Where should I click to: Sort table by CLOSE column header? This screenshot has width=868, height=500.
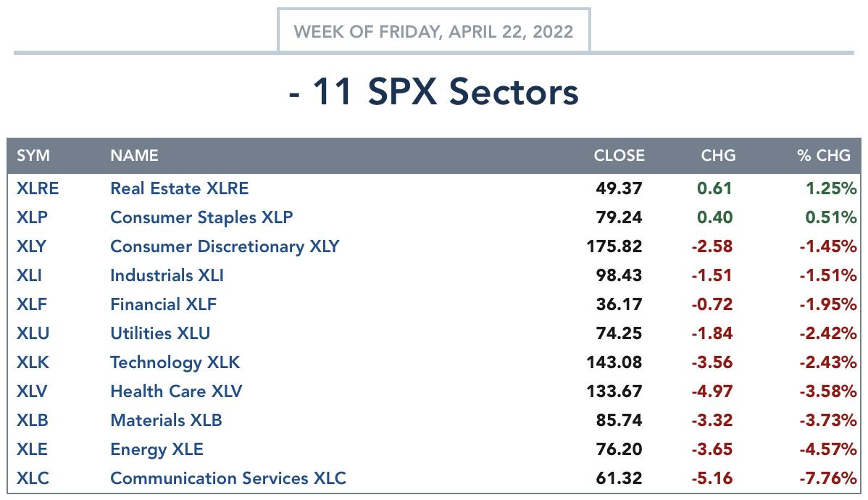pos(619,156)
